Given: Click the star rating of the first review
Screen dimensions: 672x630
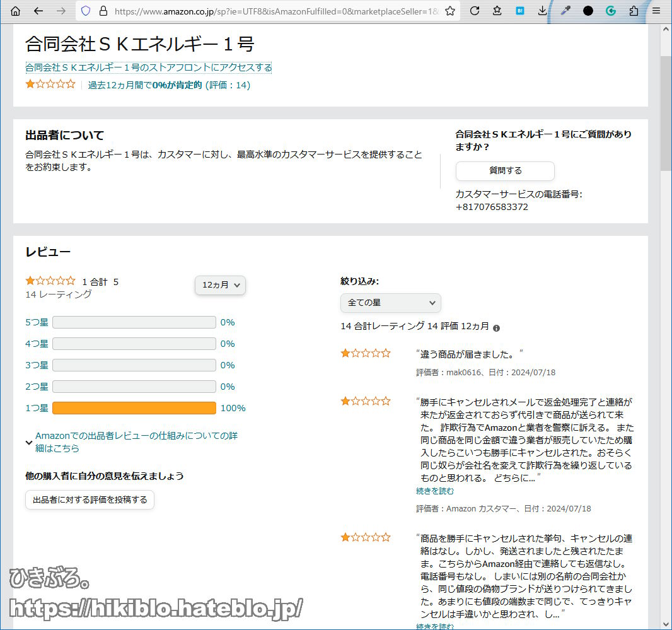Looking at the screenshot, I should coord(366,353).
